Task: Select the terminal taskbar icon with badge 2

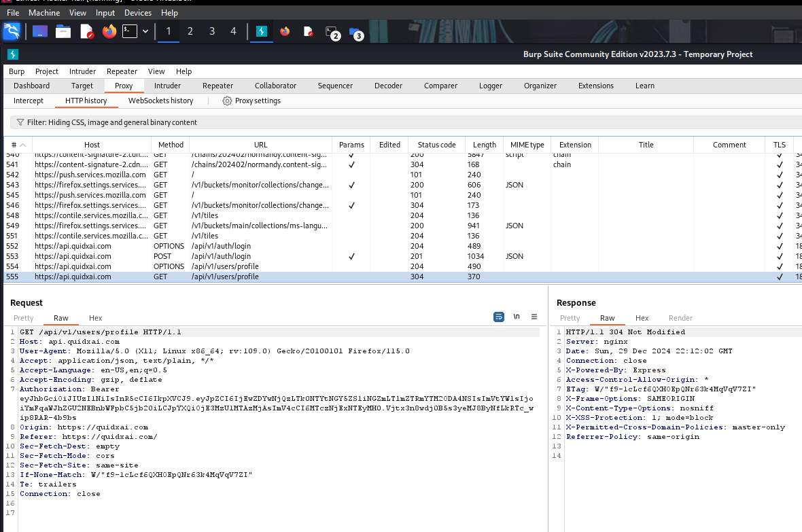Action: pyautogui.click(x=333, y=33)
